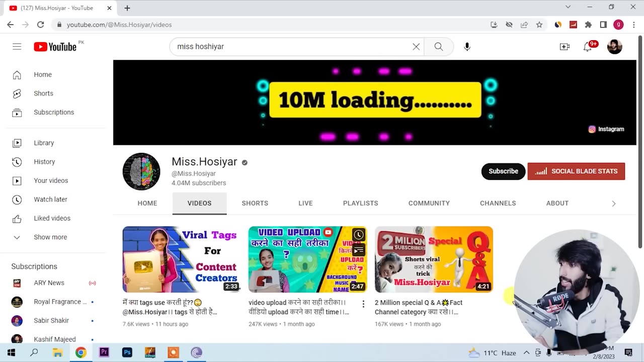This screenshot has height=362, width=644.
Task: Click the crossed-eye icon in address bar
Action: 509,25
